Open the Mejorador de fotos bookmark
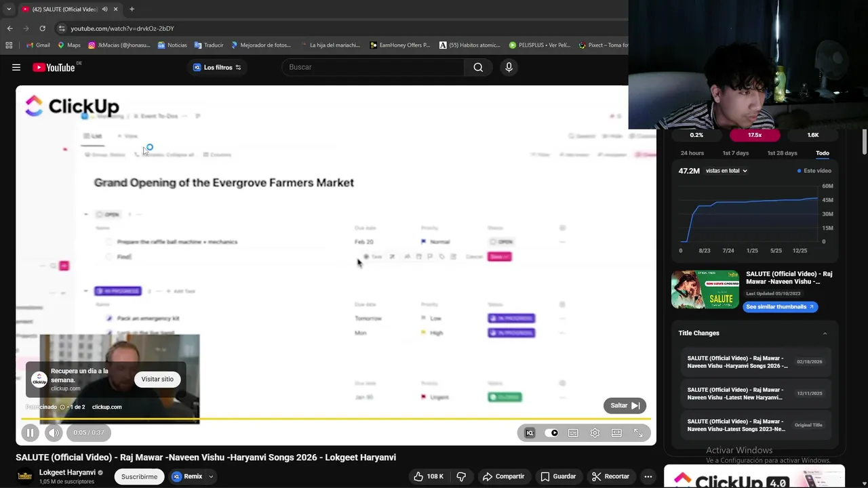This screenshot has width=868, height=488. (261, 45)
